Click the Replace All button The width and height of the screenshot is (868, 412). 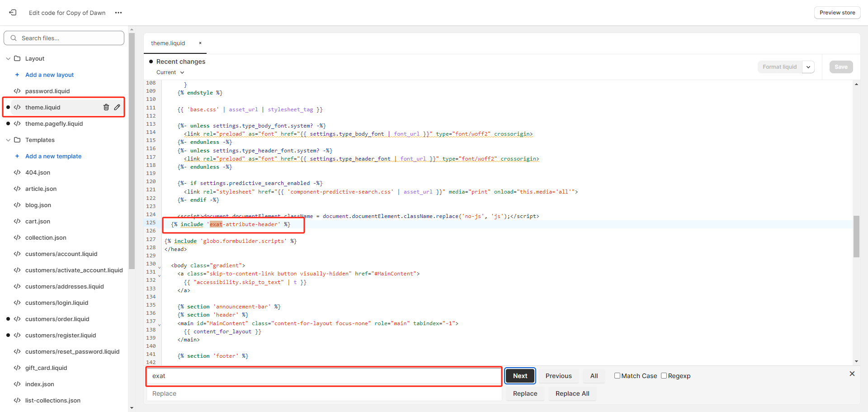point(572,393)
